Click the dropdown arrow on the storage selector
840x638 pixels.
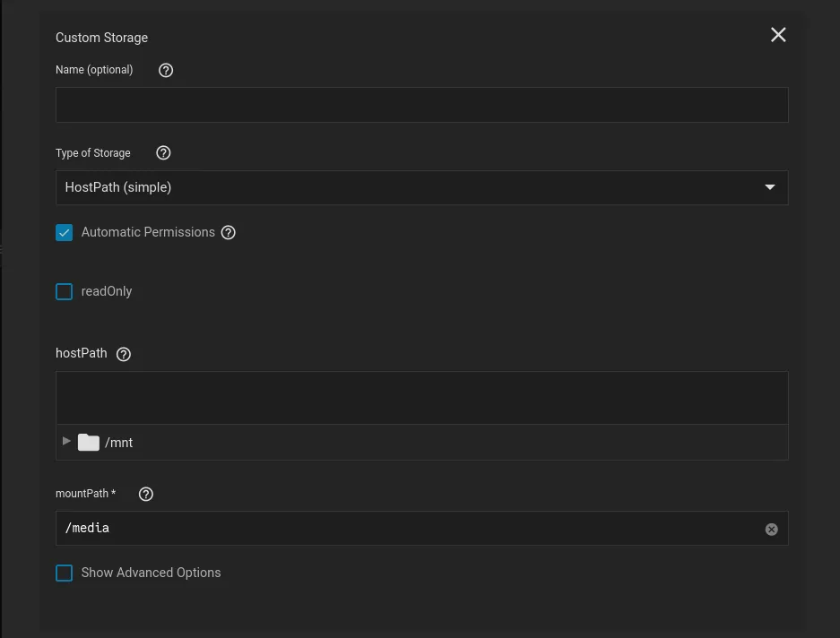[x=769, y=187]
